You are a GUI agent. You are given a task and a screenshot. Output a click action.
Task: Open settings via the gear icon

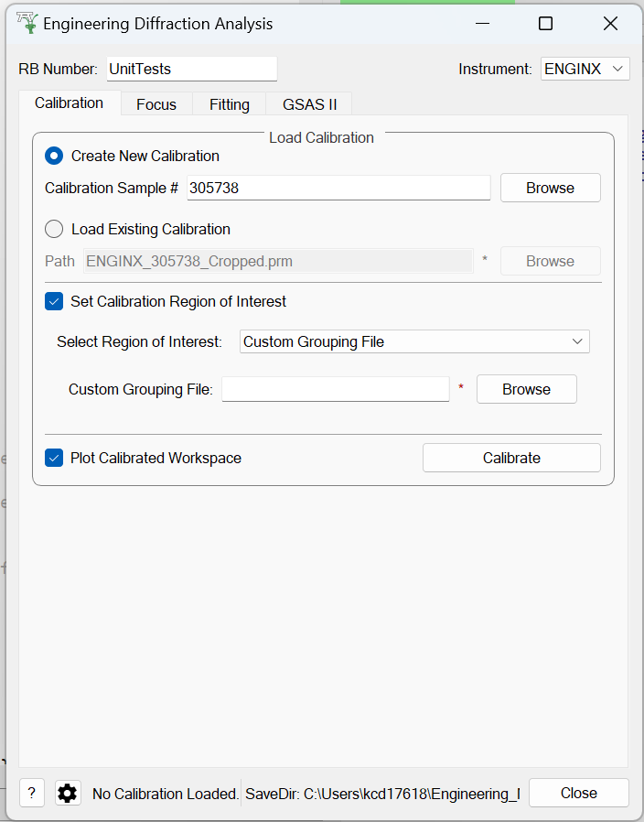coord(68,794)
